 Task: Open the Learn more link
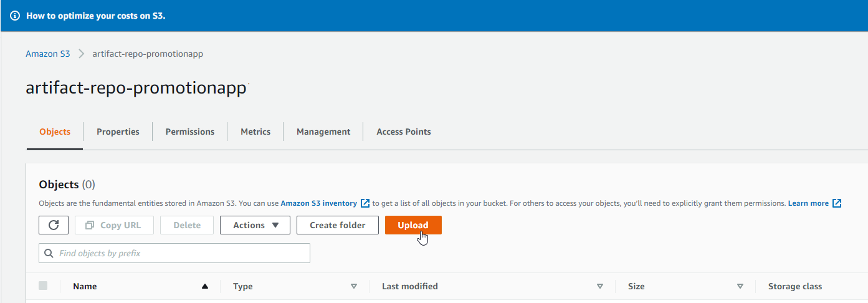tap(808, 203)
